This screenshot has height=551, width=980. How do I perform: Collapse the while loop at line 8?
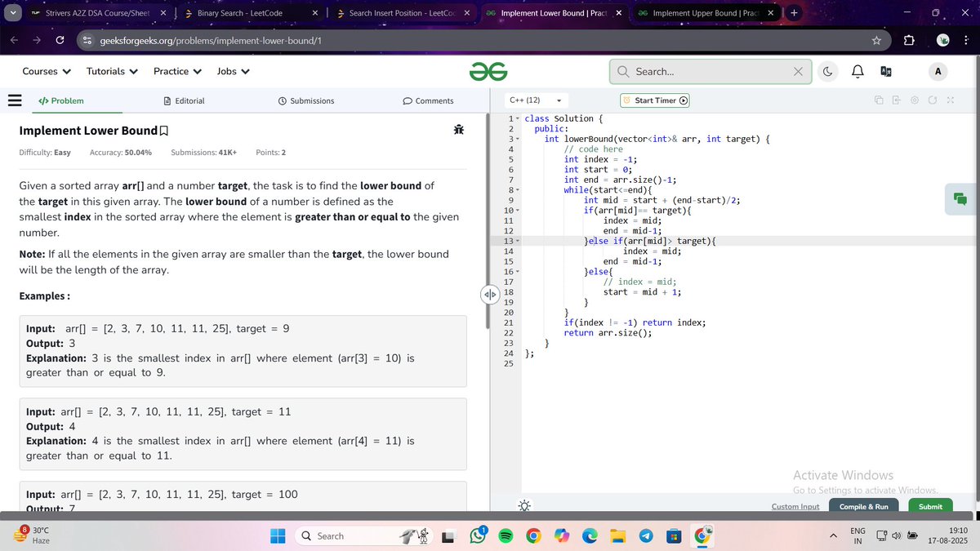(x=518, y=190)
